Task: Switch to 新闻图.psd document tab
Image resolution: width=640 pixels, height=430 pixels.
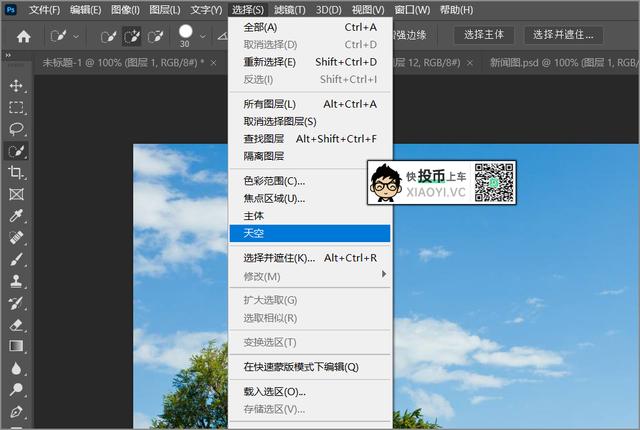Action: [x=563, y=63]
